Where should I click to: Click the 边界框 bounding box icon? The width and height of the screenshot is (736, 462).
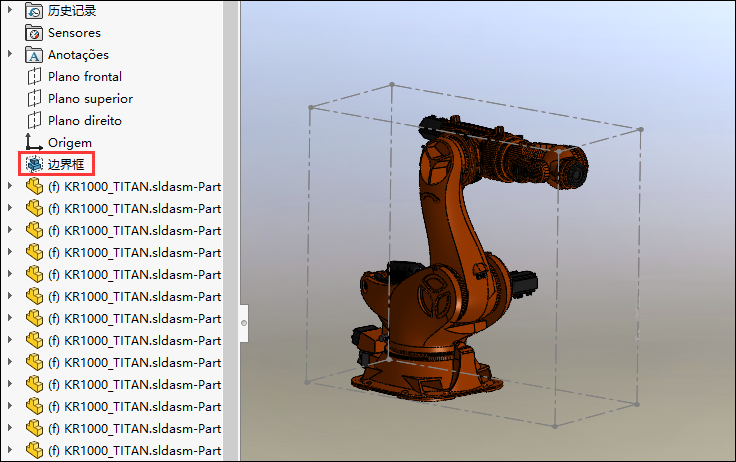coord(34,164)
